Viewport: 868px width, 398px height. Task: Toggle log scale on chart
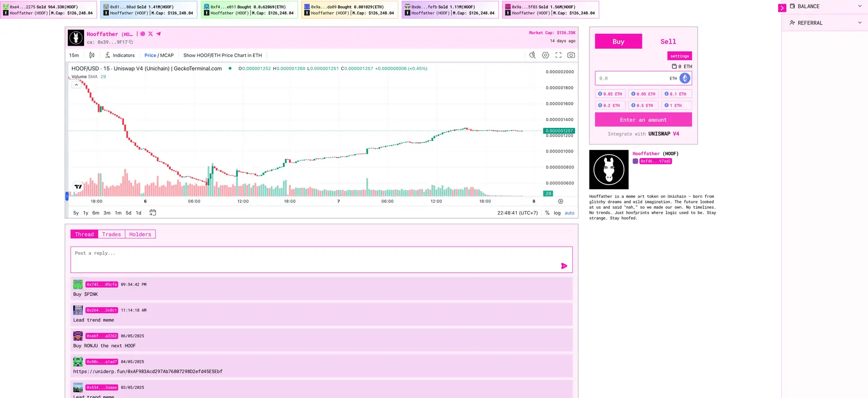557,213
